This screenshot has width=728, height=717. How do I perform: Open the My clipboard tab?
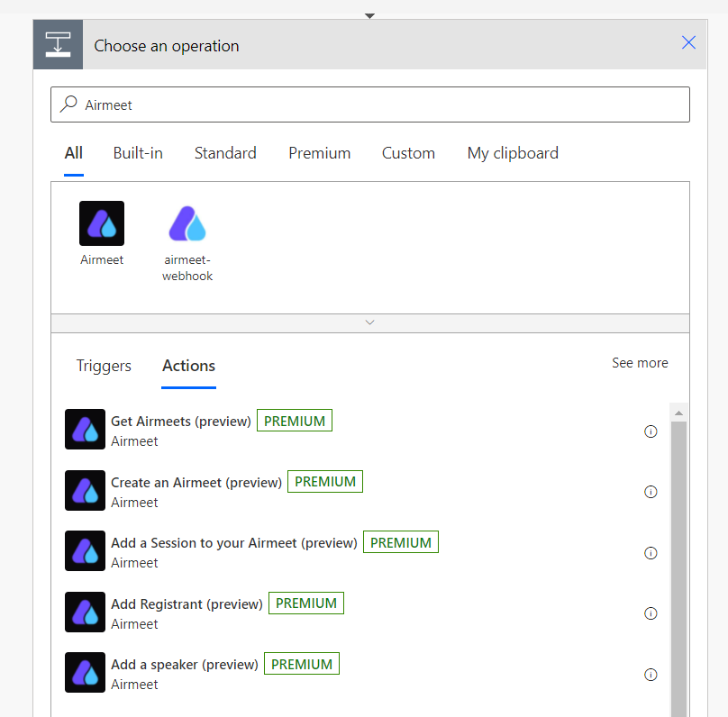pyautogui.click(x=513, y=153)
